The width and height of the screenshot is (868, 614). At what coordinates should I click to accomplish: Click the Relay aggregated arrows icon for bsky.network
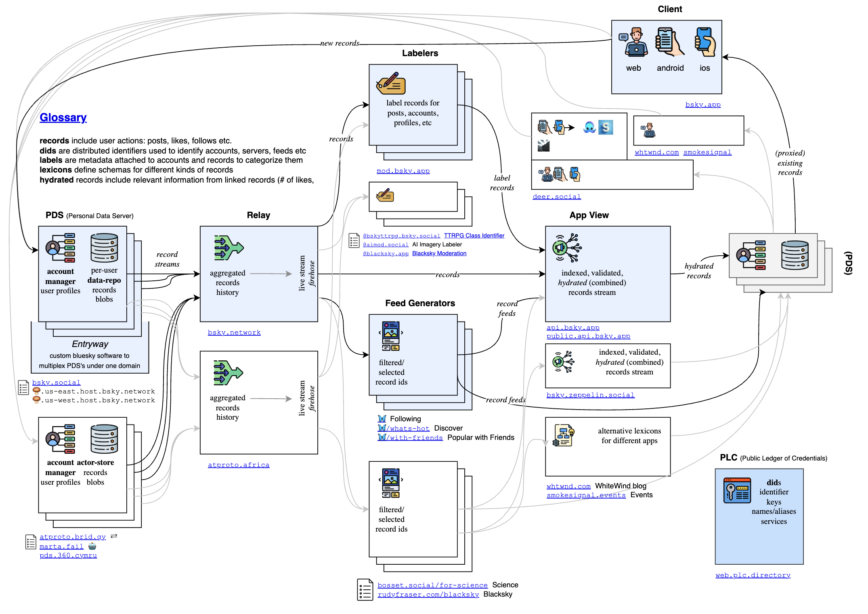pos(229,248)
